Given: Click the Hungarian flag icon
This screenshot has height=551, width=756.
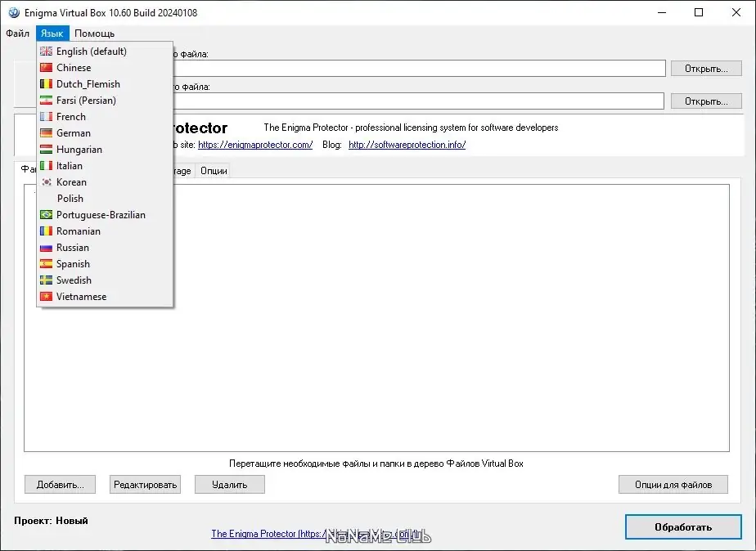Looking at the screenshot, I should click(47, 150).
